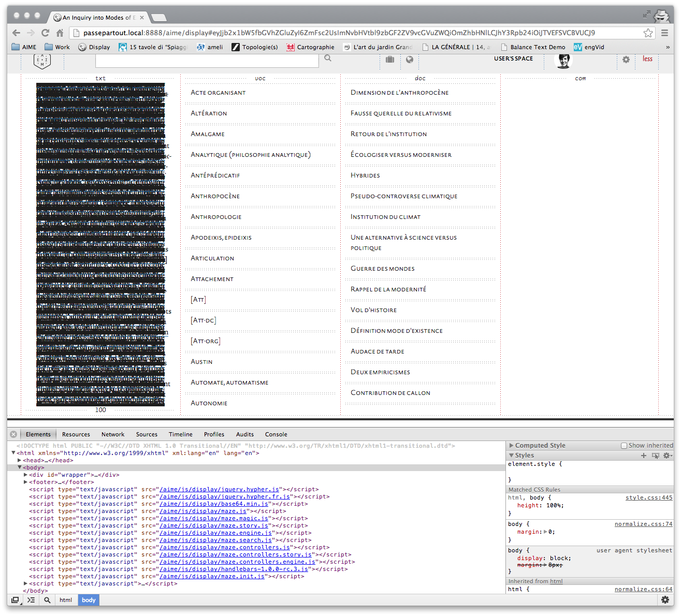
Task: Add a new style rule with the plus icon
Action: pyautogui.click(x=644, y=456)
